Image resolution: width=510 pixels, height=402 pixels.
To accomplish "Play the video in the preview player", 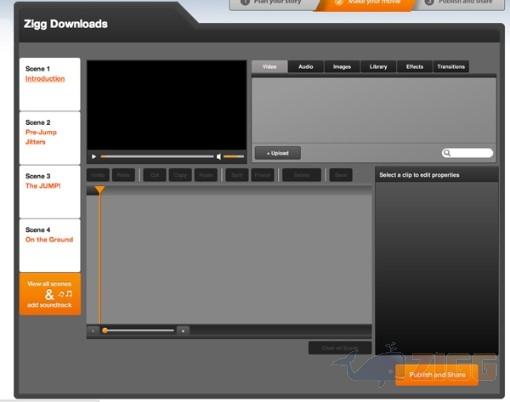I will [x=94, y=156].
